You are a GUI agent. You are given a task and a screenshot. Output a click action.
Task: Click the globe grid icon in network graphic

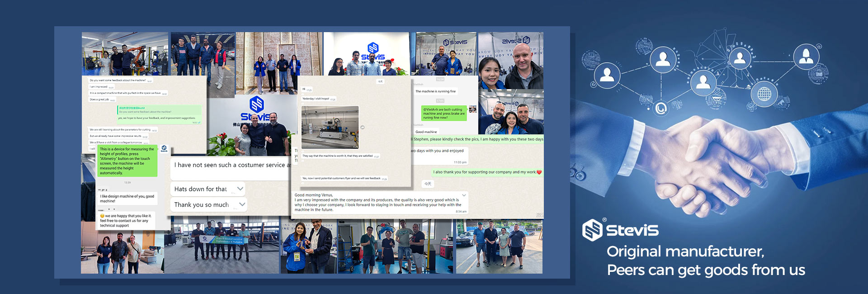[764, 94]
